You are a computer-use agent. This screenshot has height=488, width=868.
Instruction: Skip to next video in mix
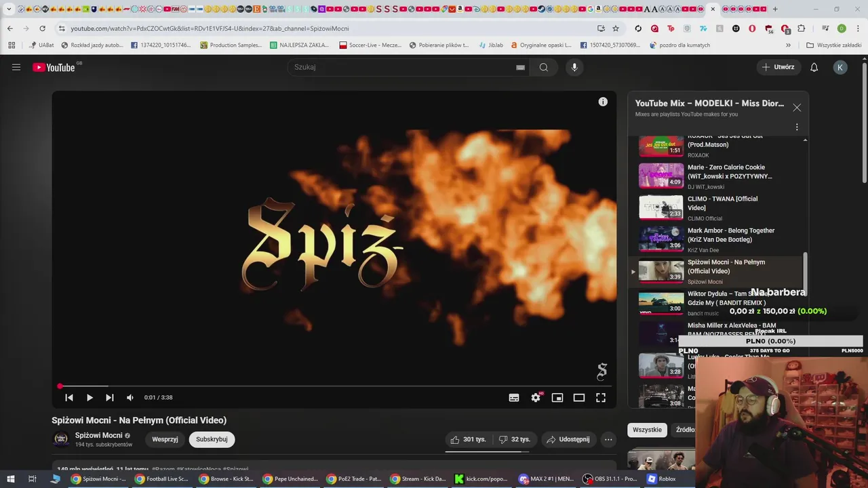tap(110, 398)
